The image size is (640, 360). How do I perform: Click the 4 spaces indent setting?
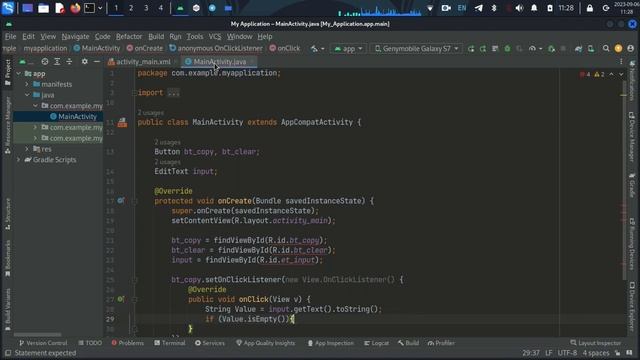click(x=596, y=353)
